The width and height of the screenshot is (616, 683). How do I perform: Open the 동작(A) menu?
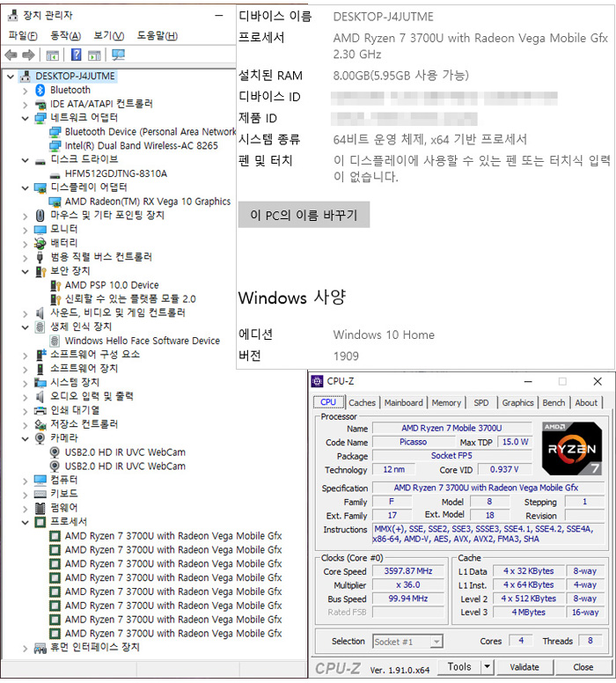(65, 36)
